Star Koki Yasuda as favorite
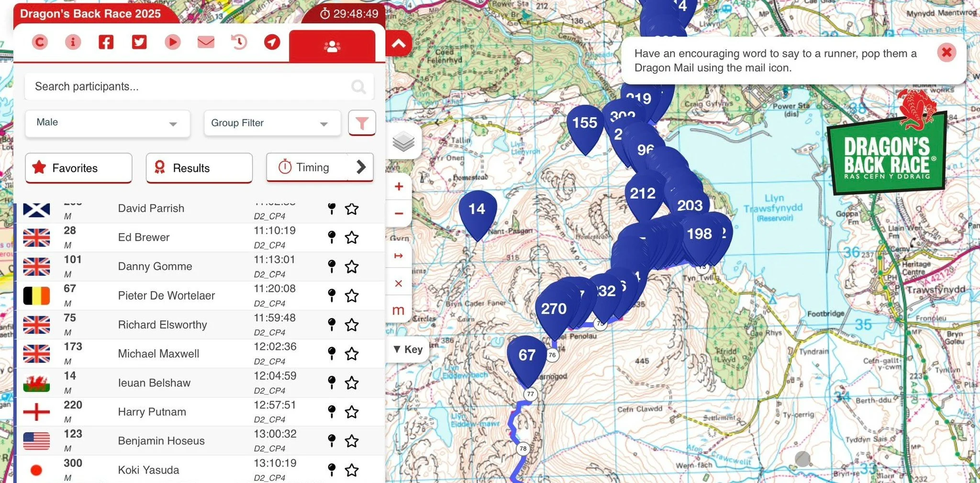 click(352, 470)
